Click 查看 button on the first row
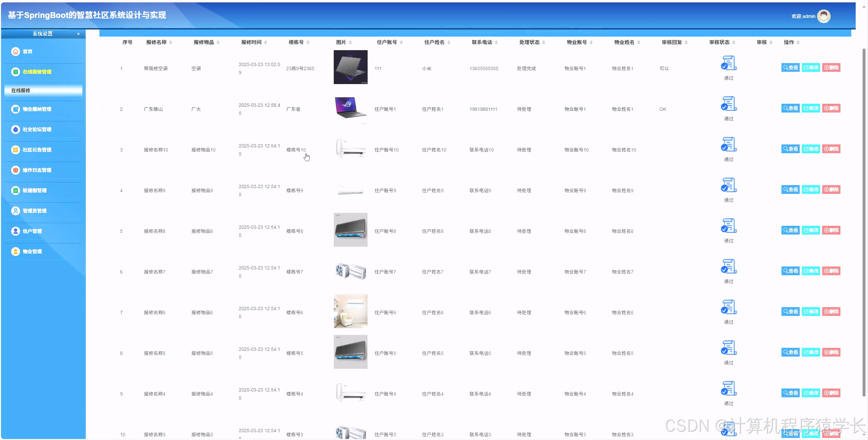Image resolution: width=868 pixels, height=440 pixels. tap(790, 67)
